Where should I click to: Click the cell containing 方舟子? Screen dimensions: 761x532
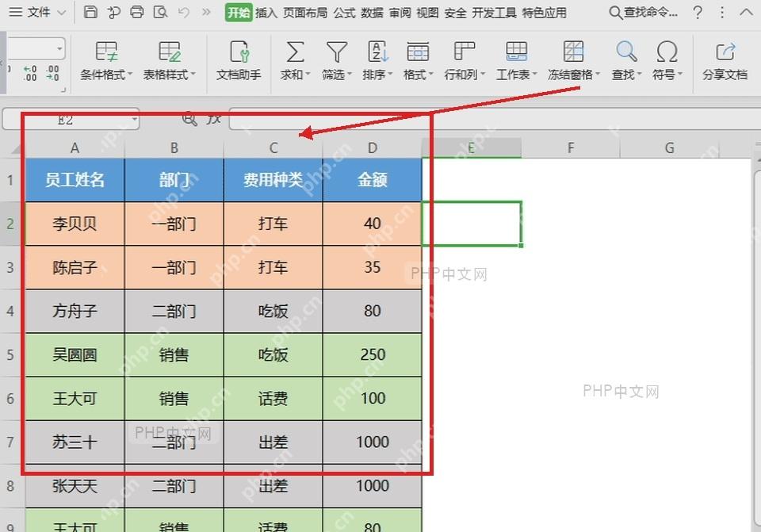75,311
